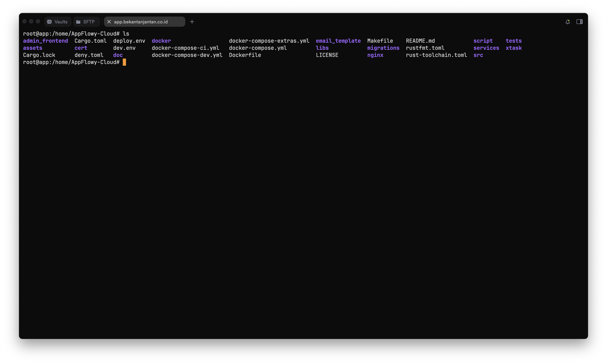Viewport: 607px width, 364px height.
Task: Select the app.bekantanjantan.co.id terminal tab
Action: pyautogui.click(x=144, y=22)
